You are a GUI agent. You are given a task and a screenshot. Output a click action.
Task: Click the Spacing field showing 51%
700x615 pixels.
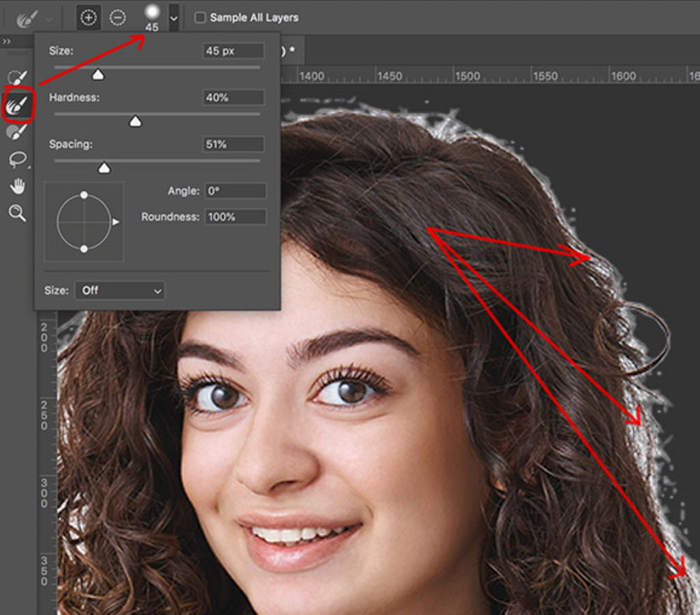point(233,144)
